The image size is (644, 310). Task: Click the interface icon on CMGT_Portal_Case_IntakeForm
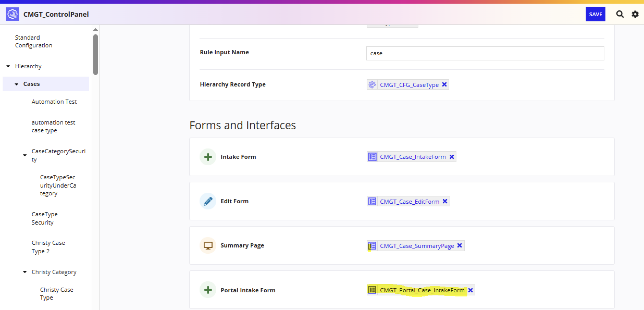coord(372,290)
